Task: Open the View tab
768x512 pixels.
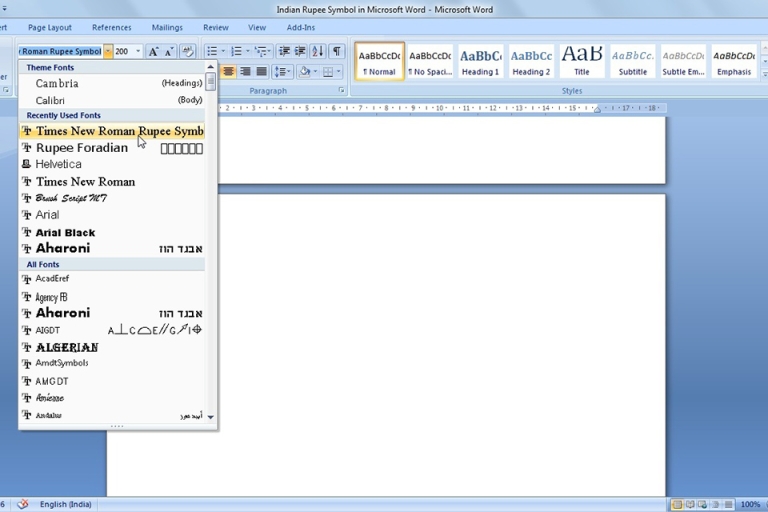Action: click(x=257, y=27)
